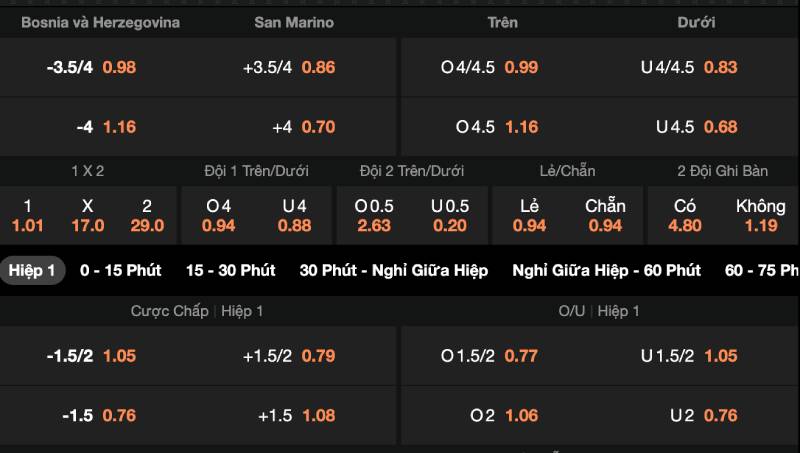
Task: Pick away win 2 at 29.0
Action: pos(147,215)
